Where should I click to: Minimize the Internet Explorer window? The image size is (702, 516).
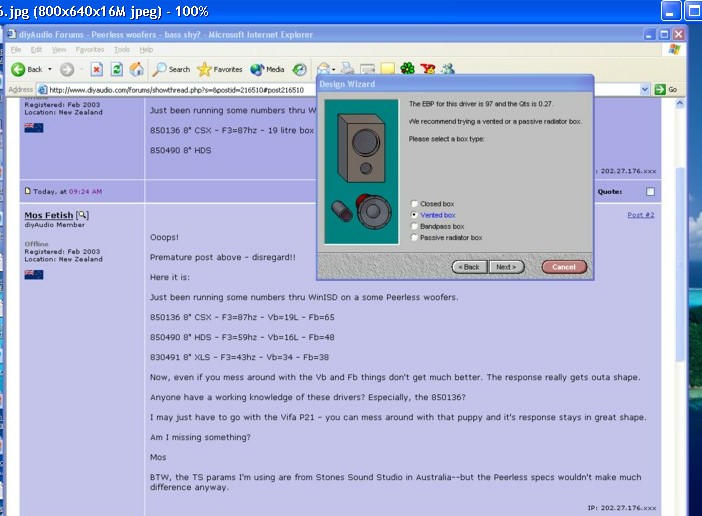[650, 34]
